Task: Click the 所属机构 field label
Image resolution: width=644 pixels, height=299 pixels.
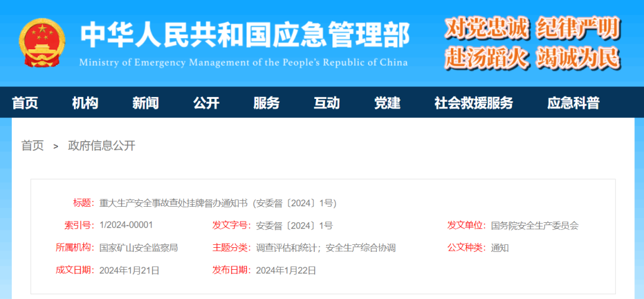Action: (75, 248)
